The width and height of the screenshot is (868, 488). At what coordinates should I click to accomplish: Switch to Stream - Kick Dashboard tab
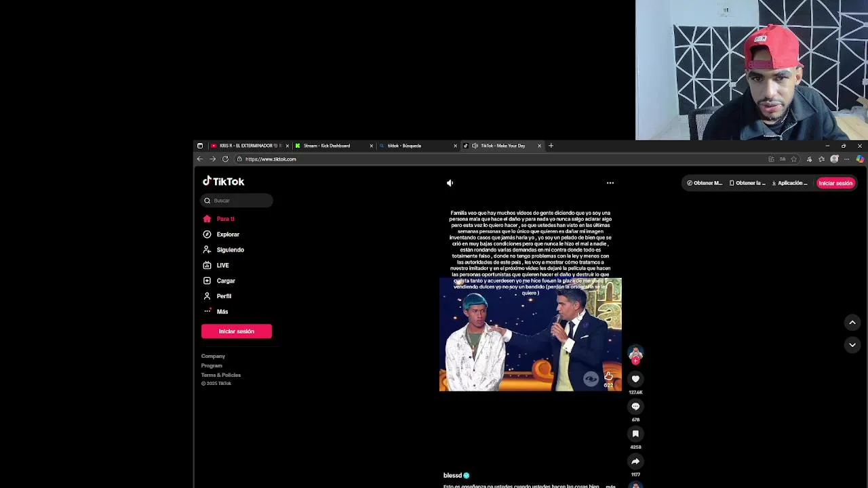pyautogui.click(x=333, y=146)
